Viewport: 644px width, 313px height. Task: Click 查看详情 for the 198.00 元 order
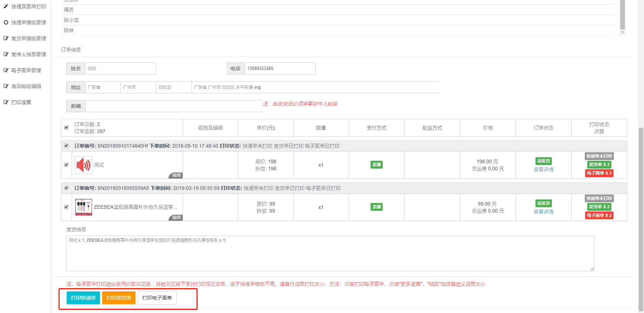click(x=544, y=169)
